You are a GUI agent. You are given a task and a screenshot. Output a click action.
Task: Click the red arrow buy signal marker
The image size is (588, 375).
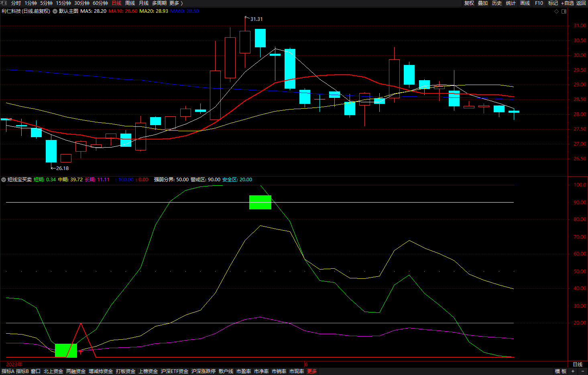click(x=81, y=352)
